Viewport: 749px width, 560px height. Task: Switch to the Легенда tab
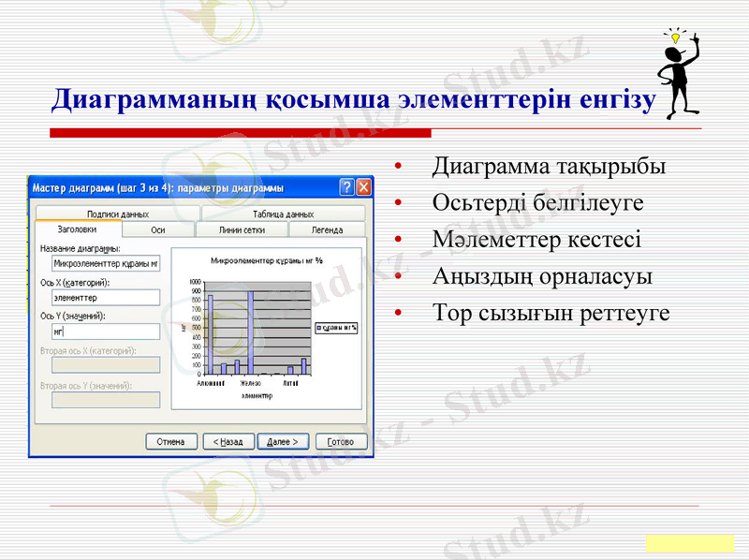click(327, 228)
